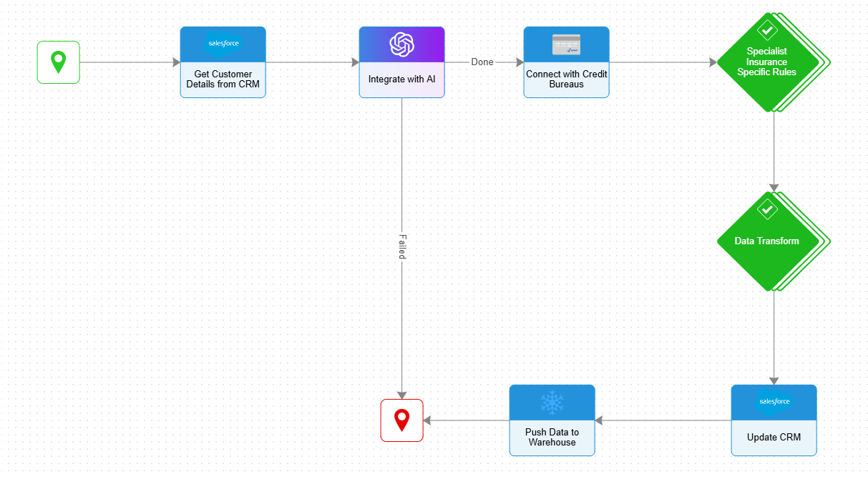This screenshot has height=477, width=868.
Task: Click the green start location pin
Action: point(58,62)
